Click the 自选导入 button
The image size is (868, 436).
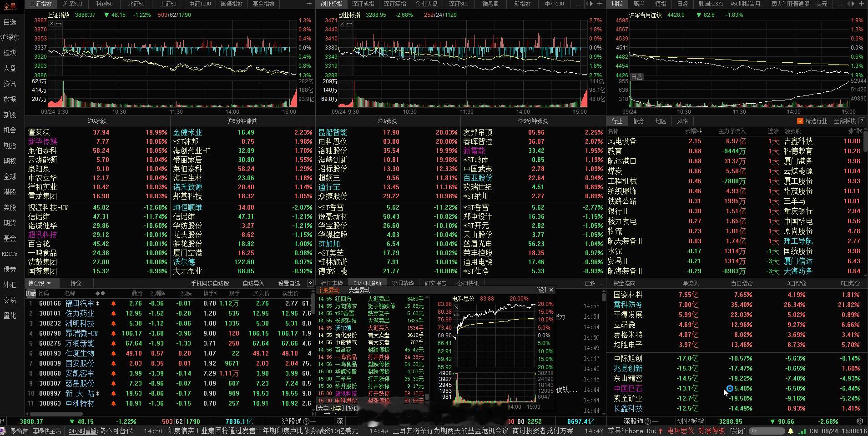[x=253, y=283]
